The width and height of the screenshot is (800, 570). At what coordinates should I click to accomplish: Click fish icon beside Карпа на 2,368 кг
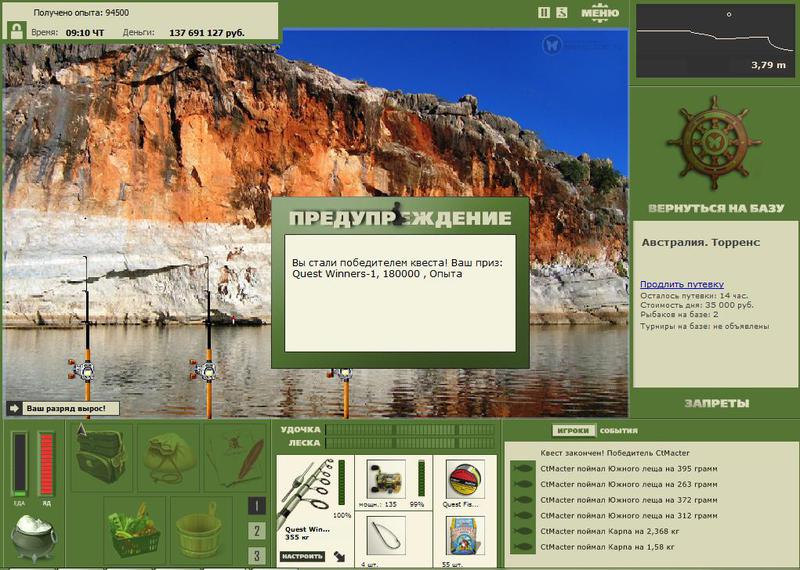click(x=523, y=531)
